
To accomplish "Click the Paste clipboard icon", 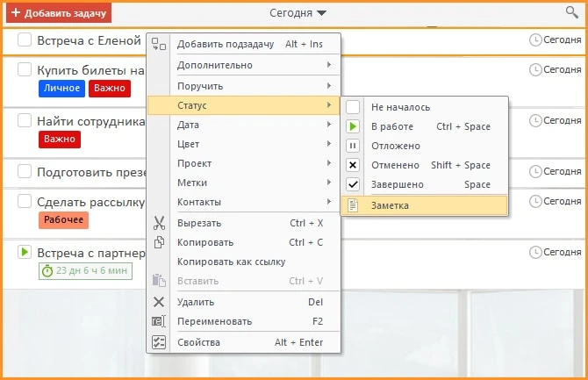I will (x=159, y=281).
